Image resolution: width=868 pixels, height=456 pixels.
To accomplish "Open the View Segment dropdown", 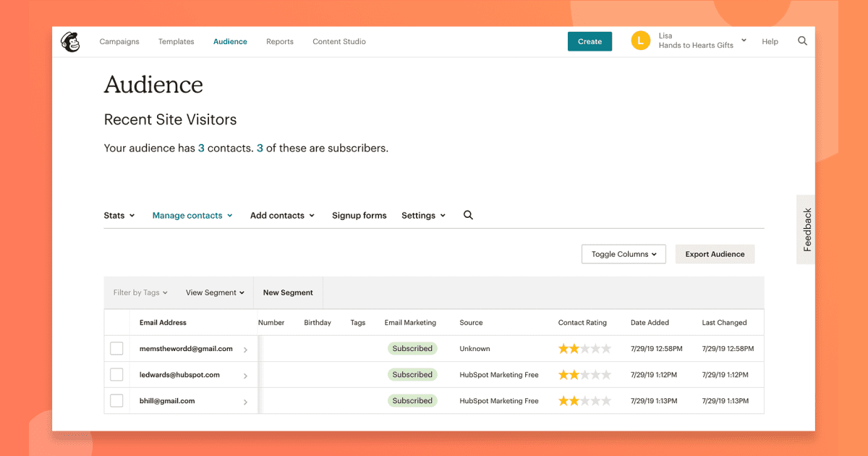I will pos(215,293).
